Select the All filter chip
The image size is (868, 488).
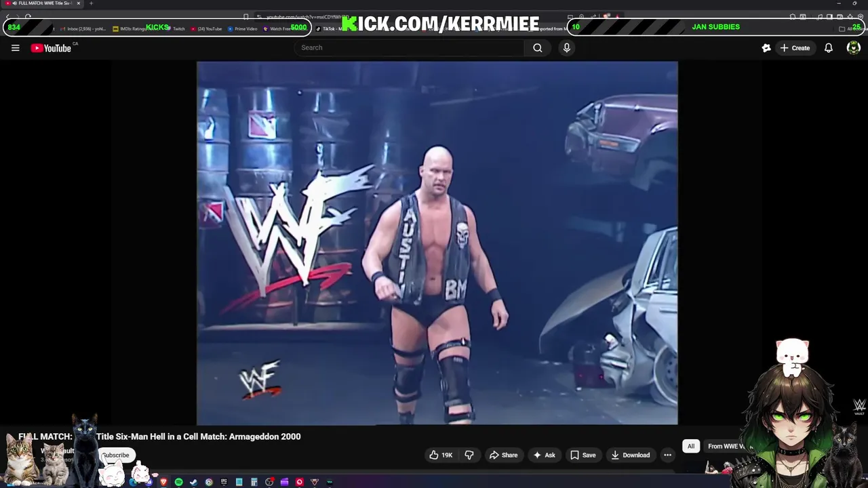(x=691, y=446)
